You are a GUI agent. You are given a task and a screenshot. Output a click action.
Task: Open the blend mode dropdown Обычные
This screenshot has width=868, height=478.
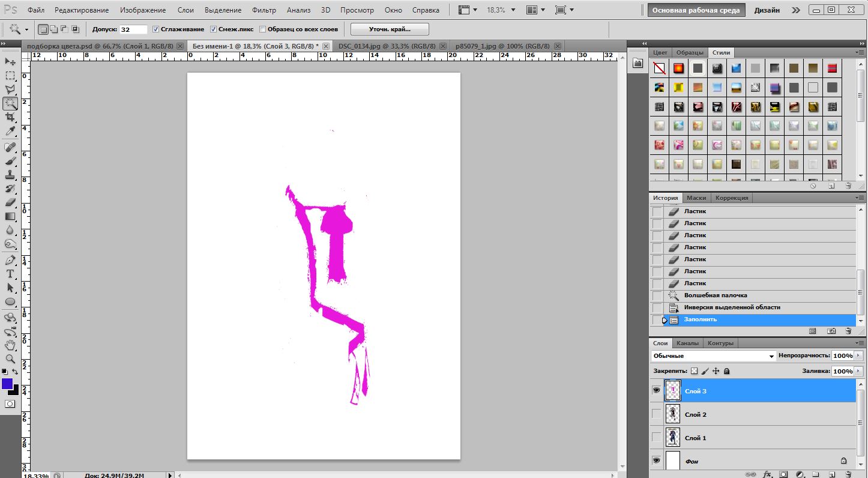[x=713, y=356]
